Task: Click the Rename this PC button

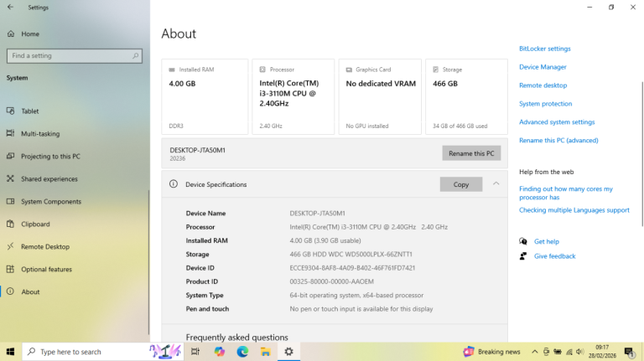Action: 471,153
